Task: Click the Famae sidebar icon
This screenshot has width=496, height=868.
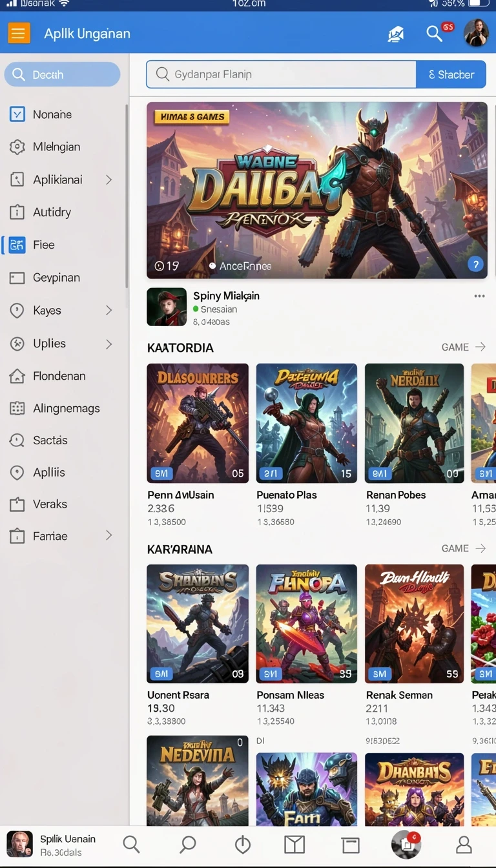Action: (17, 536)
